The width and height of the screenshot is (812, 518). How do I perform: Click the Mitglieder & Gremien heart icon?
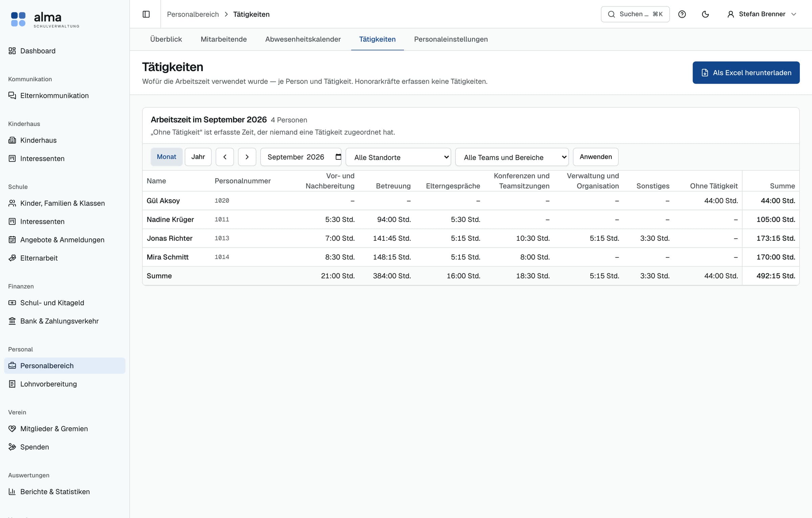point(12,429)
